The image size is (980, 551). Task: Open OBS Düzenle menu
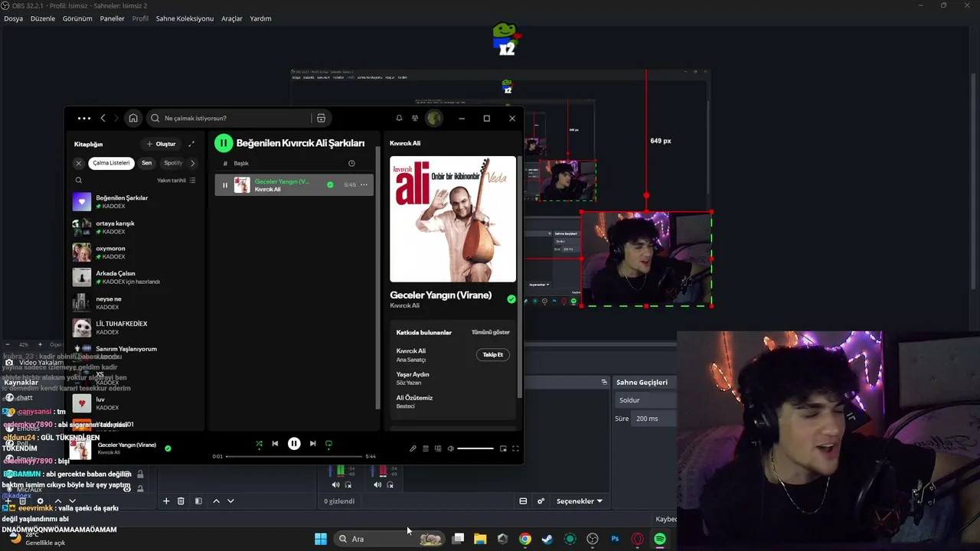pos(43,18)
